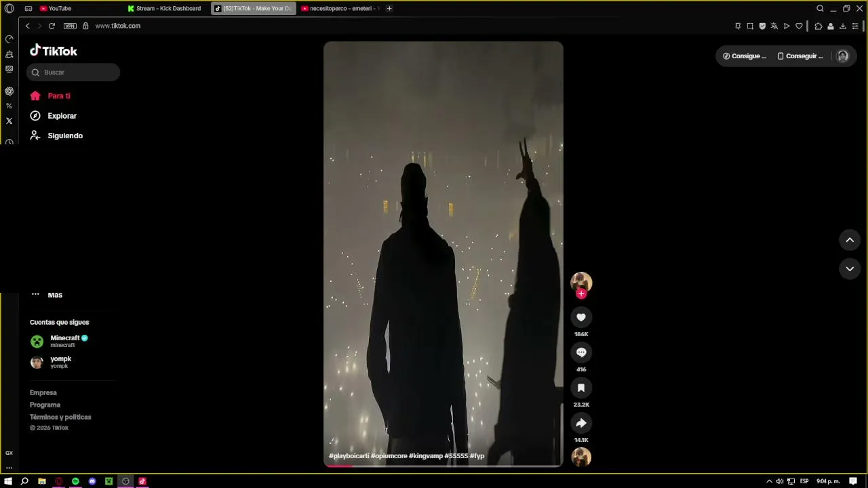Bookmark the video to favorites
868x488 pixels.
[581, 388]
